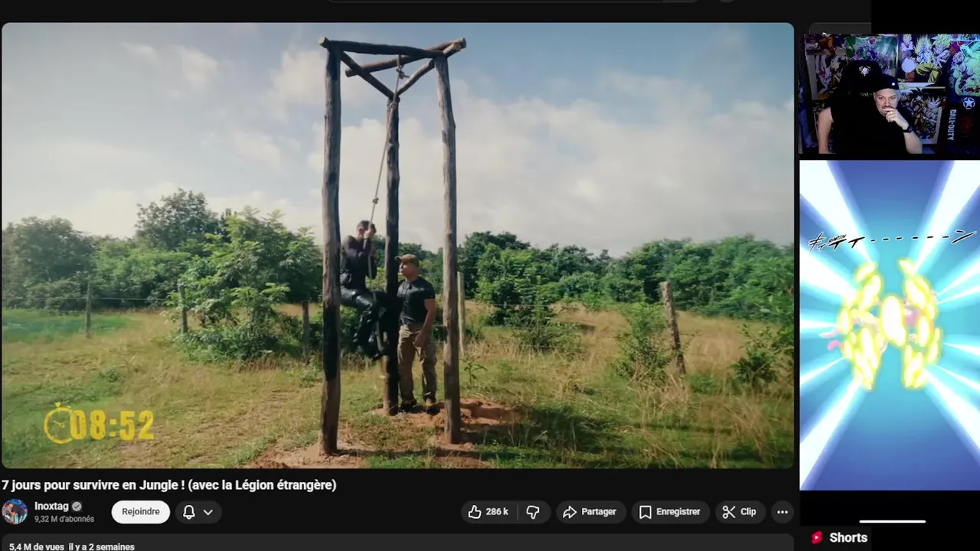The height and width of the screenshot is (551, 980).
Task: Open the Shorts animated video thumbnail
Action: click(x=890, y=324)
